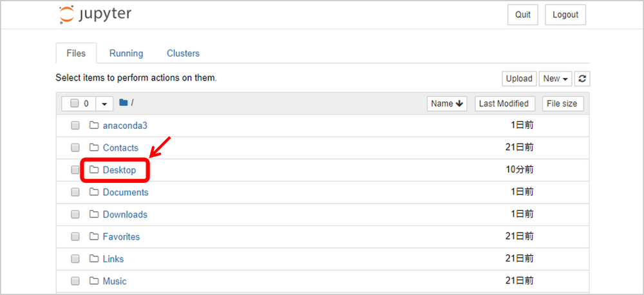Click the folder icon beside anaconda3
Viewport: 644px width, 295px height.
click(95, 126)
